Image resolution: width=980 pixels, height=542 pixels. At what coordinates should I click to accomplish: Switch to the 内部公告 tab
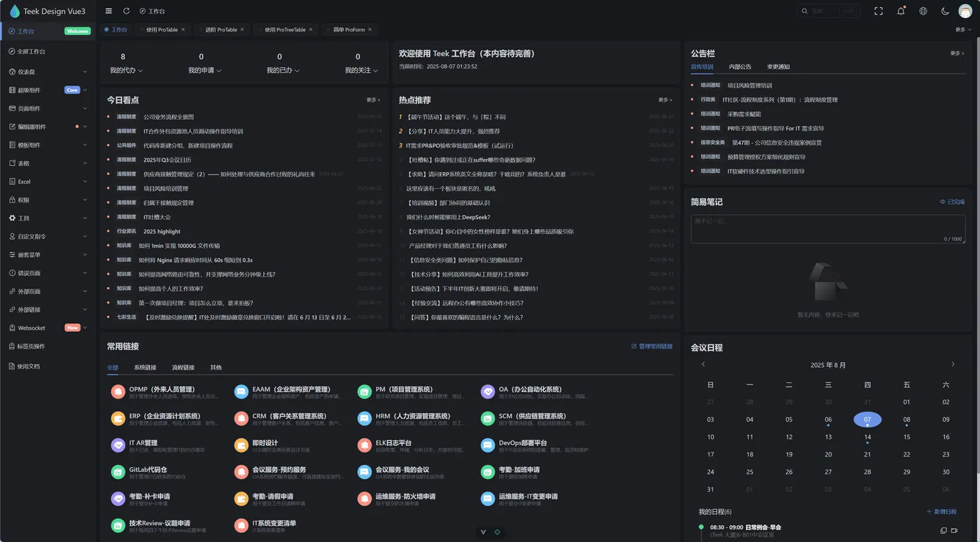740,67
